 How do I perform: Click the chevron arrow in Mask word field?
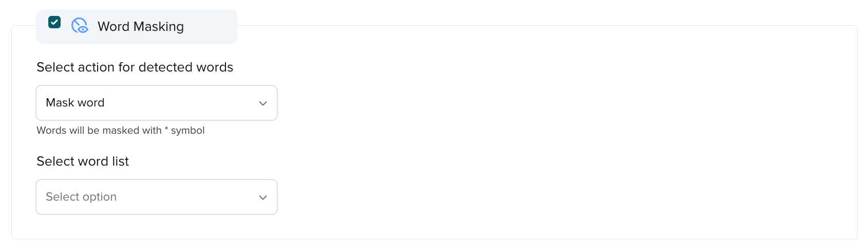pos(263,103)
